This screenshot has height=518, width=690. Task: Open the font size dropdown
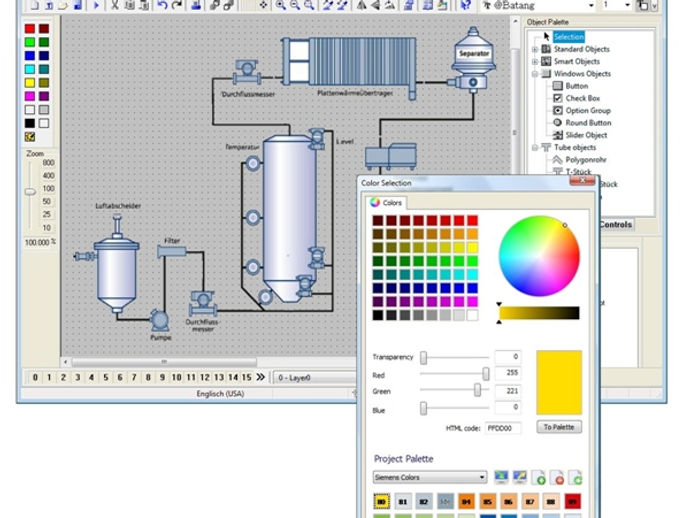tap(627, 5)
